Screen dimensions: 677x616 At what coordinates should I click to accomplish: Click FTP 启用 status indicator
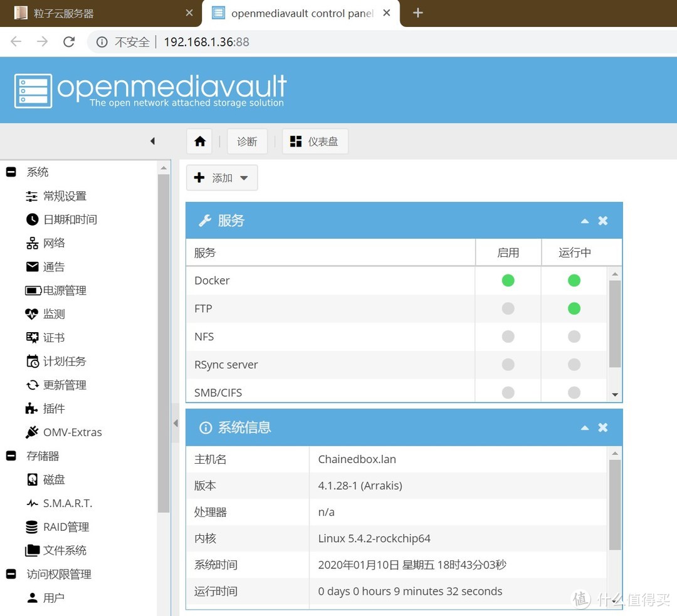[x=508, y=309]
